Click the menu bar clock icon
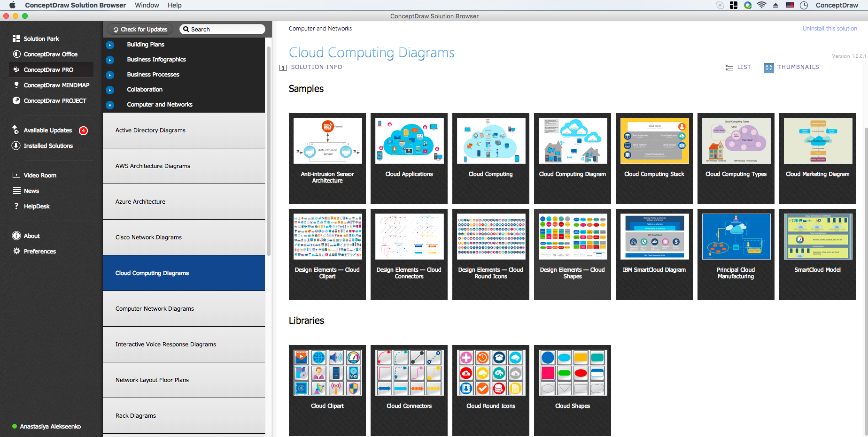This screenshot has height=437, width=868. click(804, 5)
